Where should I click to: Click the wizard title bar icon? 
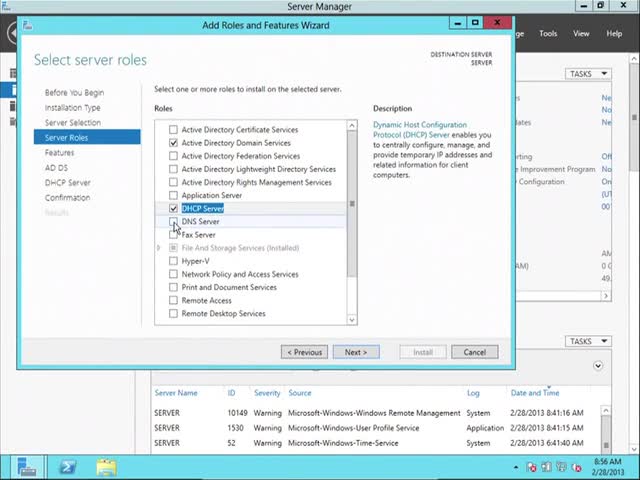point(27,25)
